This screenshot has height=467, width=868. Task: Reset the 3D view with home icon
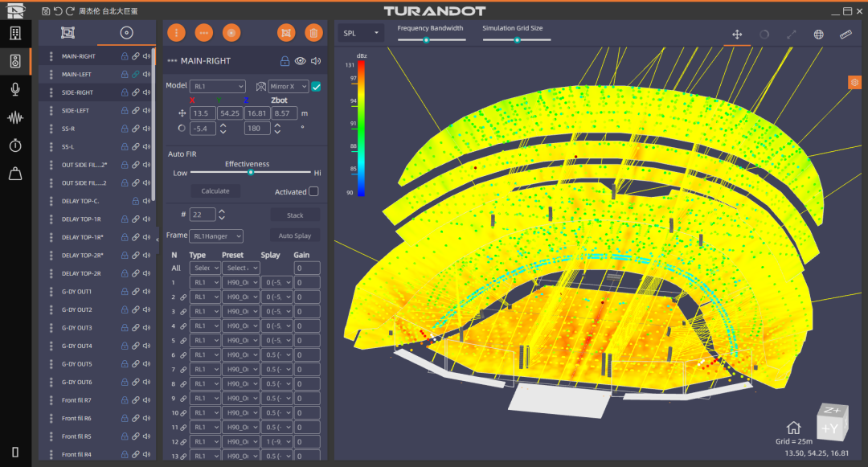(794, 428)
